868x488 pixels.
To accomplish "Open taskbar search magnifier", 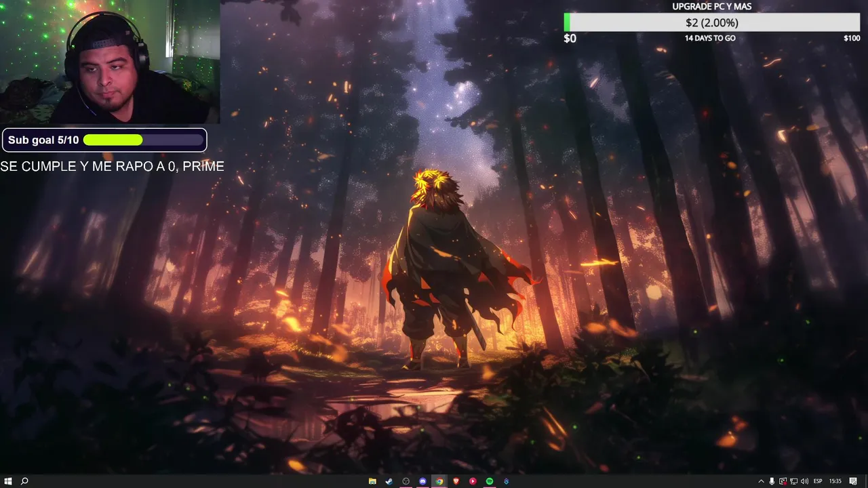I will pos(24,481).
